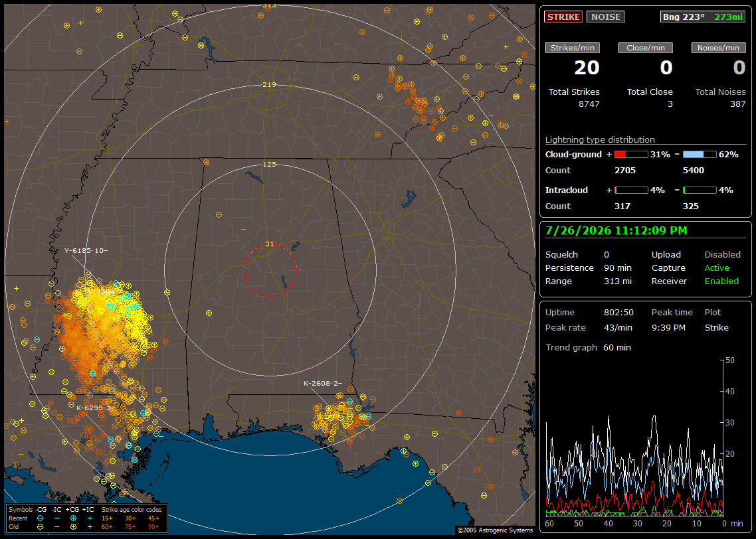
Task: Click the Range value 313 mi
Action: [618, 281]
